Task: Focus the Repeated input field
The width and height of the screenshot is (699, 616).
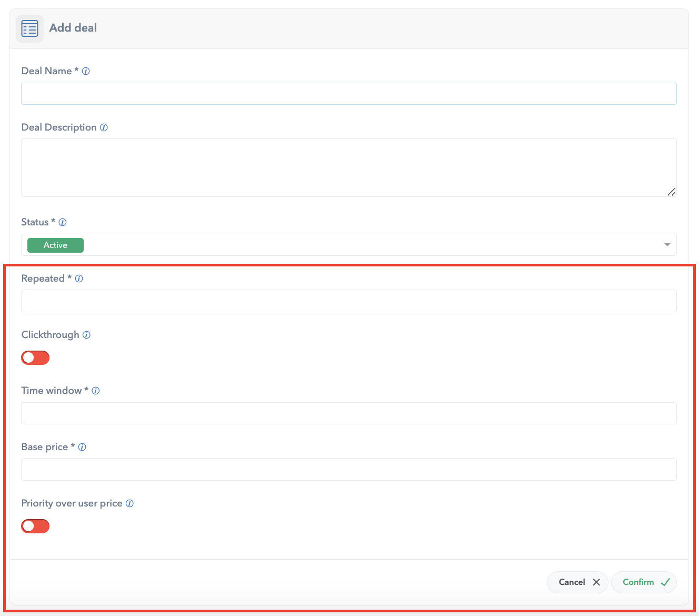Action: pos(349,301)
